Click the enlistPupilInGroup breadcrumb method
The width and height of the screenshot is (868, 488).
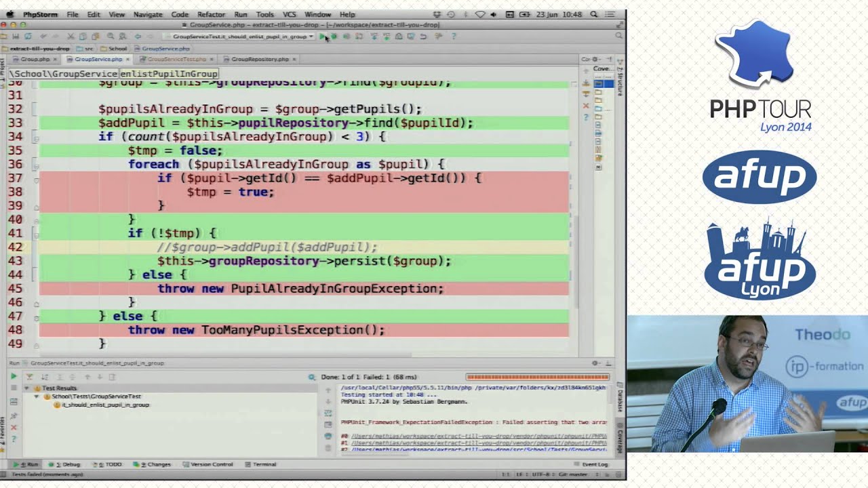pos(169,73)
